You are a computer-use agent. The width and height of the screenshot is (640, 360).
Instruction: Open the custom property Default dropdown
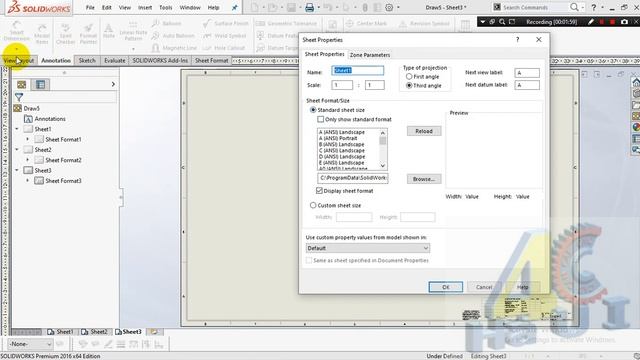pyautogui.click(x=368, y=248)
